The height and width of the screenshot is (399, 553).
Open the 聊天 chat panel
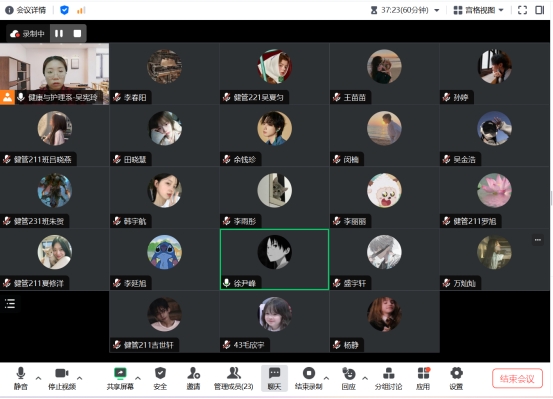click(x=274, y=378)
